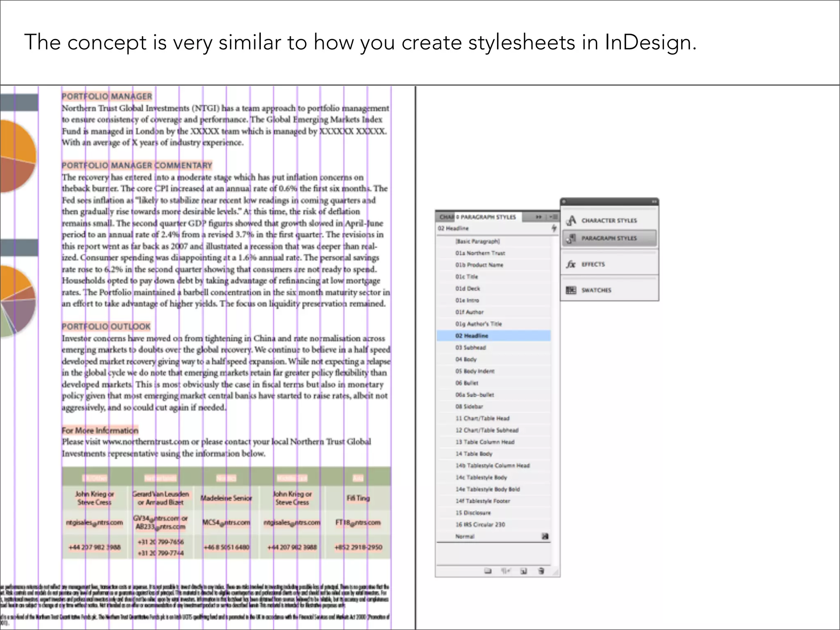Click the Effects fx panel icon
Image resolution: width=840 pixels, height=630 pixels.
point(571,264)
